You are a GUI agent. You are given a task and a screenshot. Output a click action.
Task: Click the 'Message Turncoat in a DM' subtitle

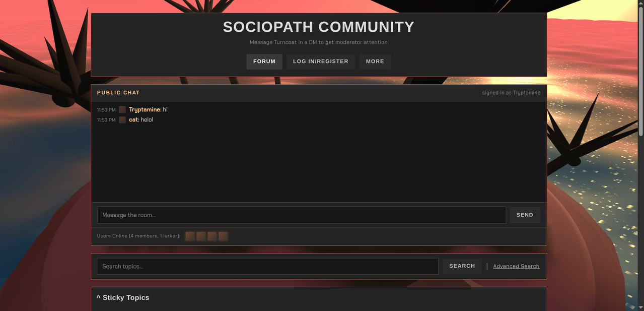coord(319,42)
